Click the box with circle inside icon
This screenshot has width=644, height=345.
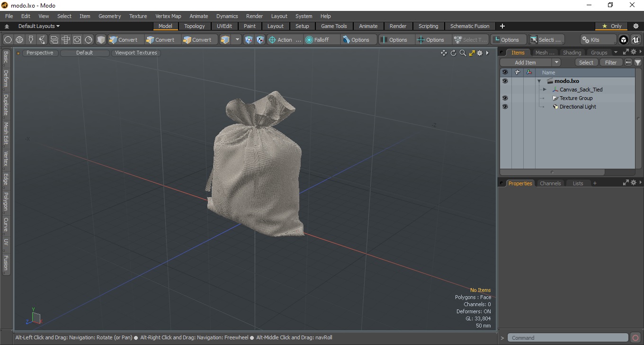pos(77,40)
